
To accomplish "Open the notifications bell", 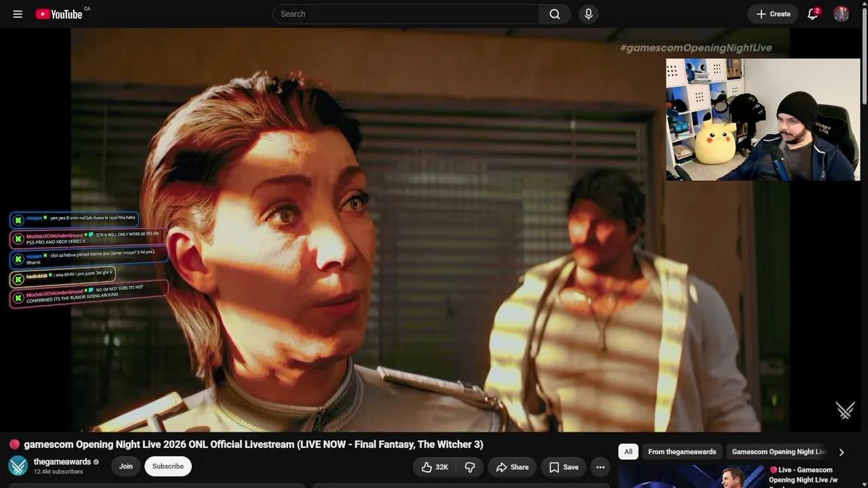I will pyautogui.click(x=812, y=14).
